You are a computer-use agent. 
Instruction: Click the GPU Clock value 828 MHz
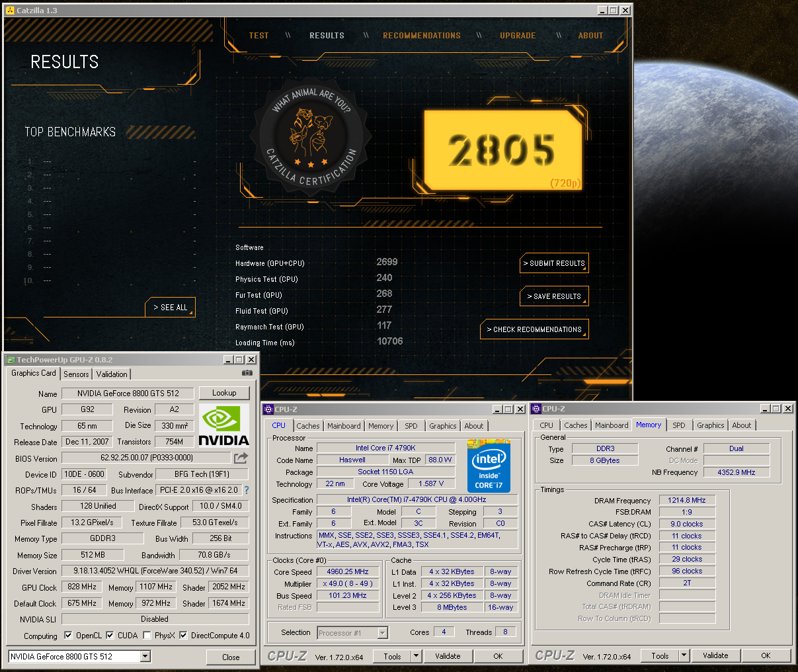[83, 587]
